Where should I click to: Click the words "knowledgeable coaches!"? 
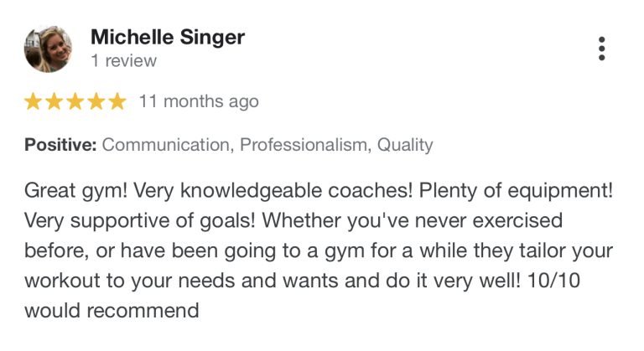click(x=296, y=191)
